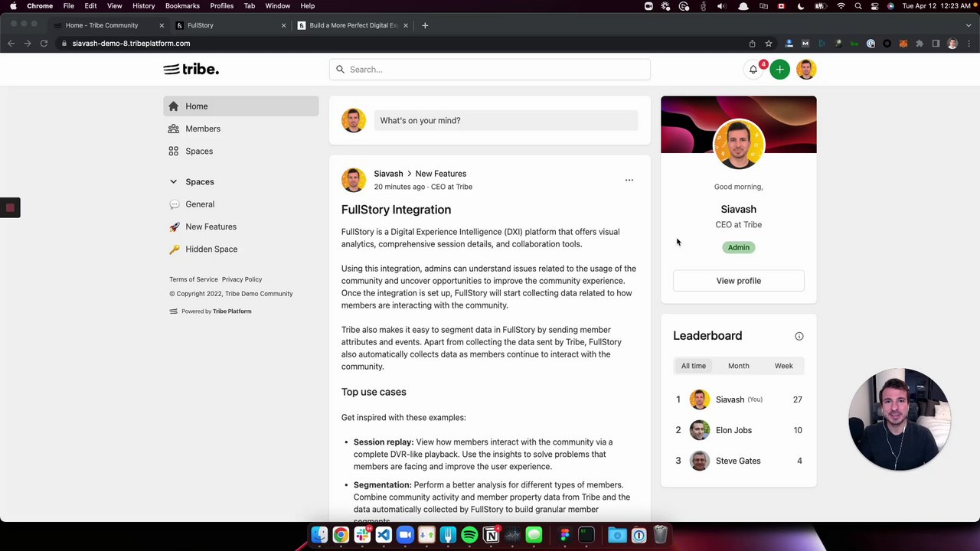Open Messages from the dock

point(534,535)
